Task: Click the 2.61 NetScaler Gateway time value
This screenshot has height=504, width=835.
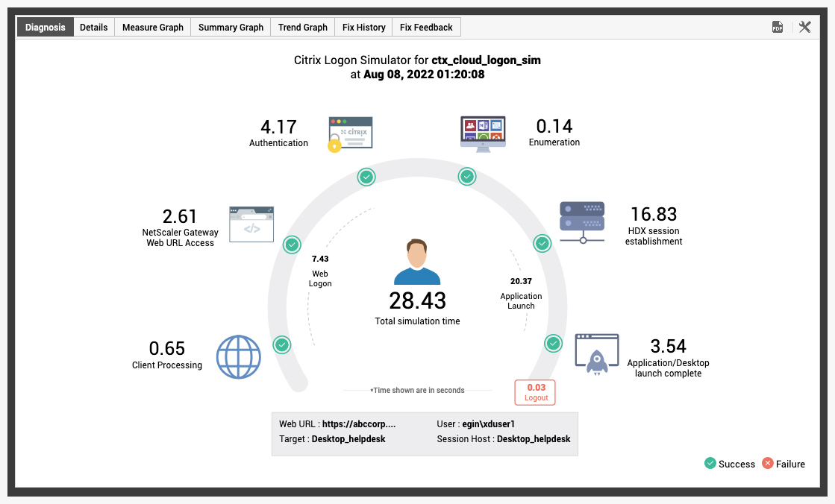Action: (x=180, y=217)
